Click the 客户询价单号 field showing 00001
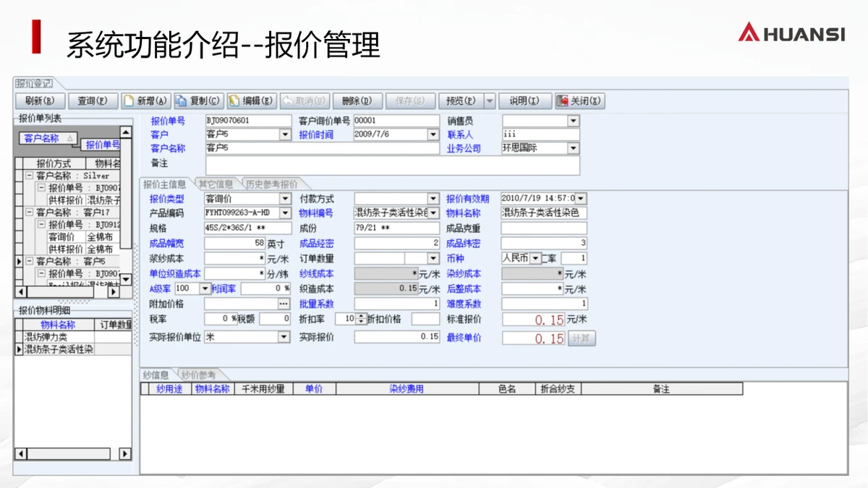The width and height of the screenshot is (868, 488). tap(396, 121)
